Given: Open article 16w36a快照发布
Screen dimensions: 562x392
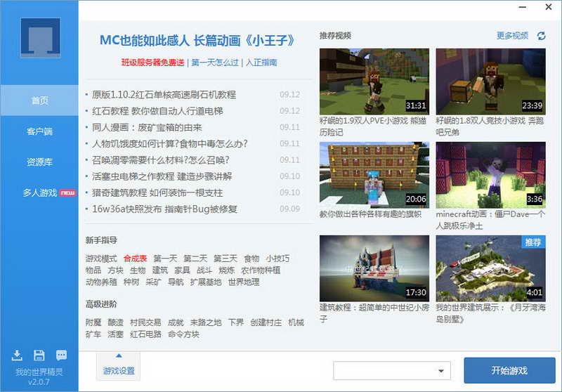Looking at the screenshot, I should 164,209.
